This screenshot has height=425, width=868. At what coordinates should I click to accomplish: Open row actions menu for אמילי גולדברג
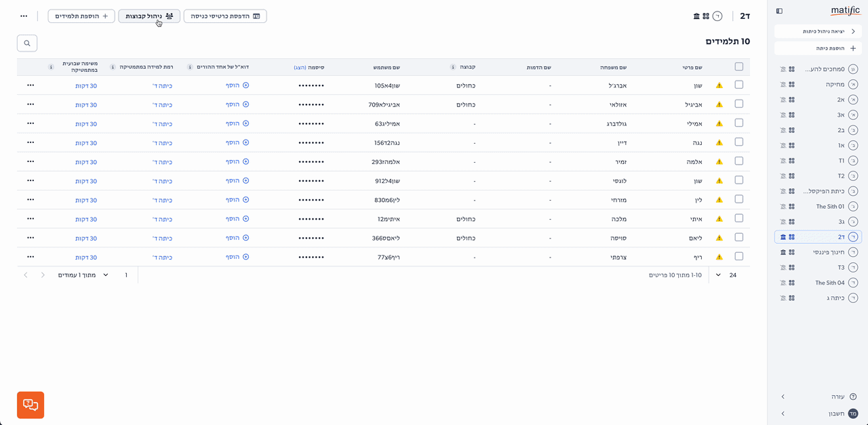click(31, 123)
